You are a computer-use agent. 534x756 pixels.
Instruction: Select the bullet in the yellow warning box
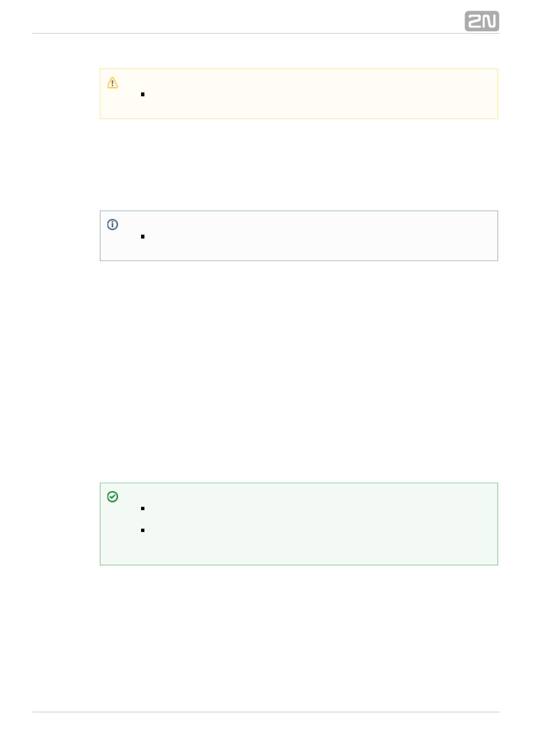click(143, 94)
